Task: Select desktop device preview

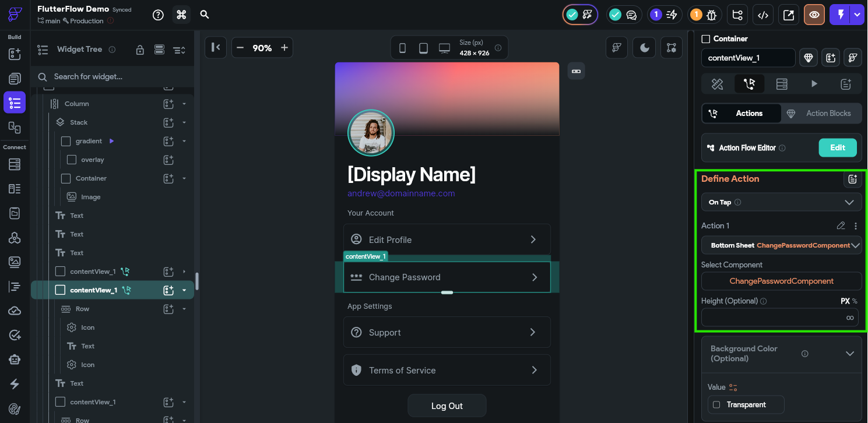Action: click(445, 48)
